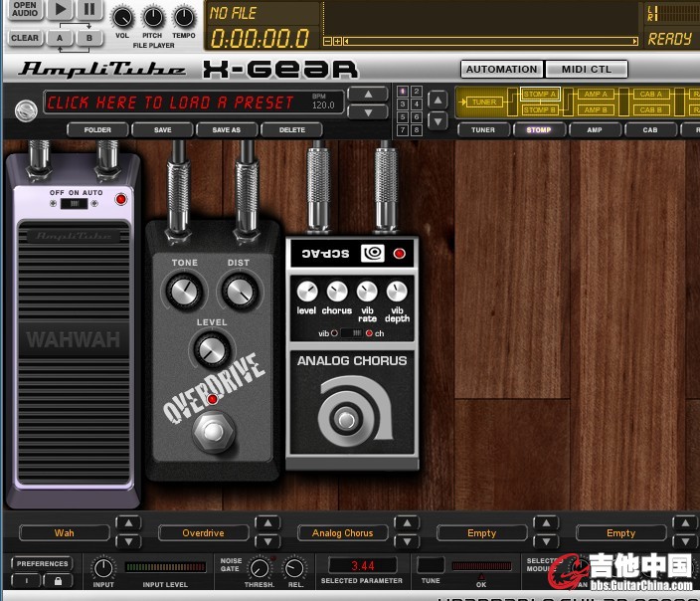The width and height of the screenshot is (700, 601).
Task: Turn the Analog Chorus chorus knob
Action: point(337,292)
